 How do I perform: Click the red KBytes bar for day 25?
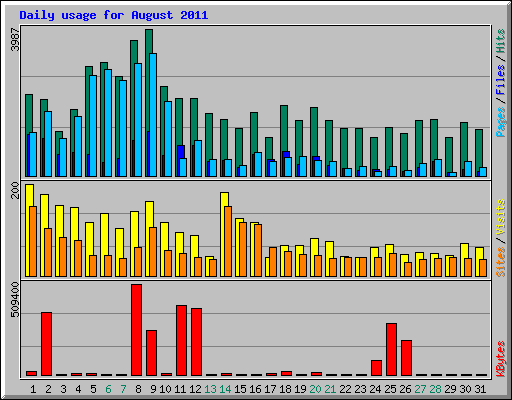tap(391, 349)
